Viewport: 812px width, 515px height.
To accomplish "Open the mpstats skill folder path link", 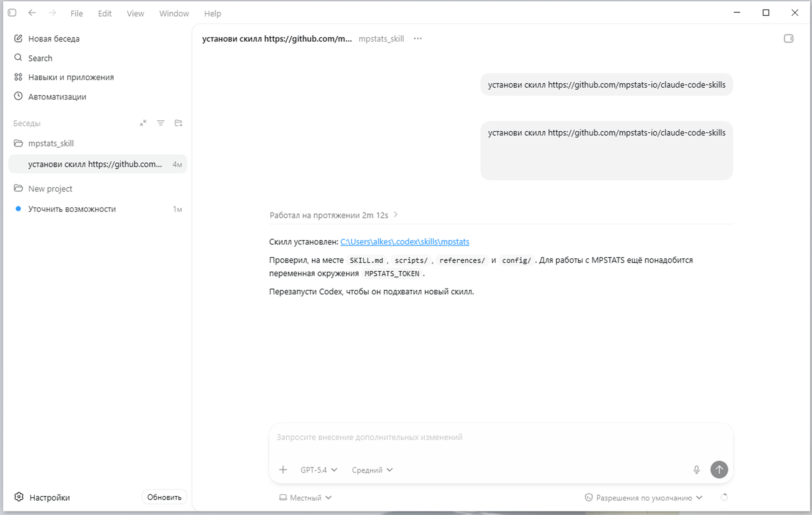I will click(404, 242).
